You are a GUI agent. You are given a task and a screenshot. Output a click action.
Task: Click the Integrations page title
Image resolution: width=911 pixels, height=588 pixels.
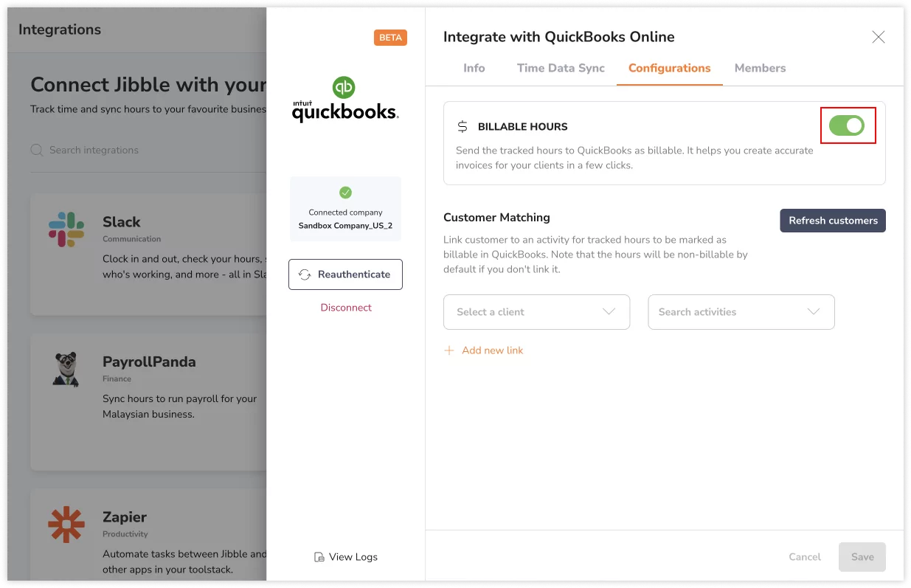tap(60, 30)
